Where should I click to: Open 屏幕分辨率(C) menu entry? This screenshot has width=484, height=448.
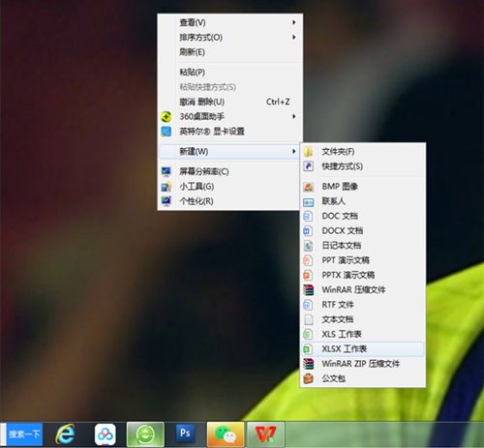click(229, 171)
